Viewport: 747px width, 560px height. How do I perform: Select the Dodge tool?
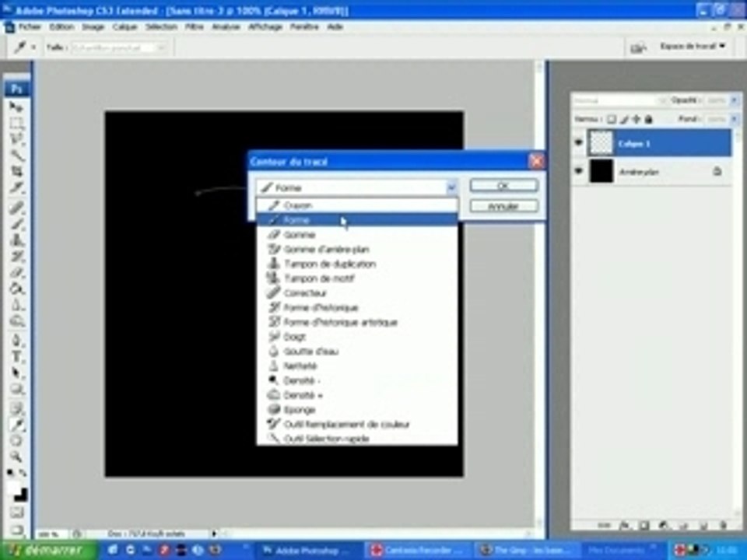[16, 321]
